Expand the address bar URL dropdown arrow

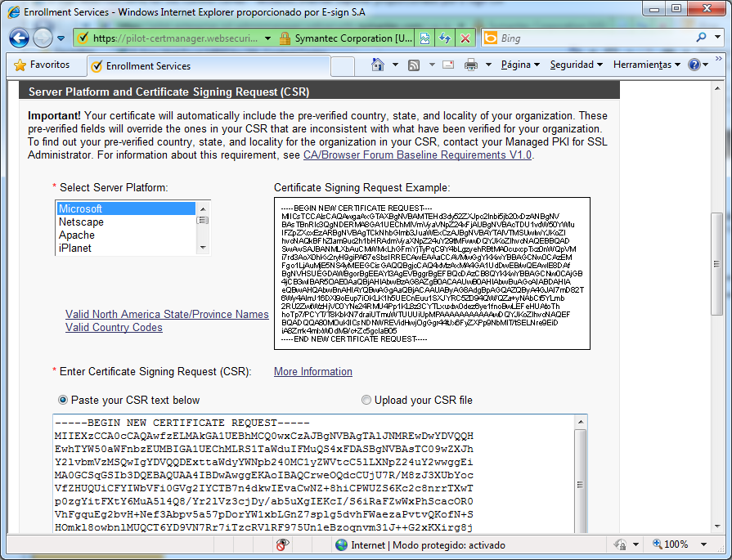click(267, 38)
